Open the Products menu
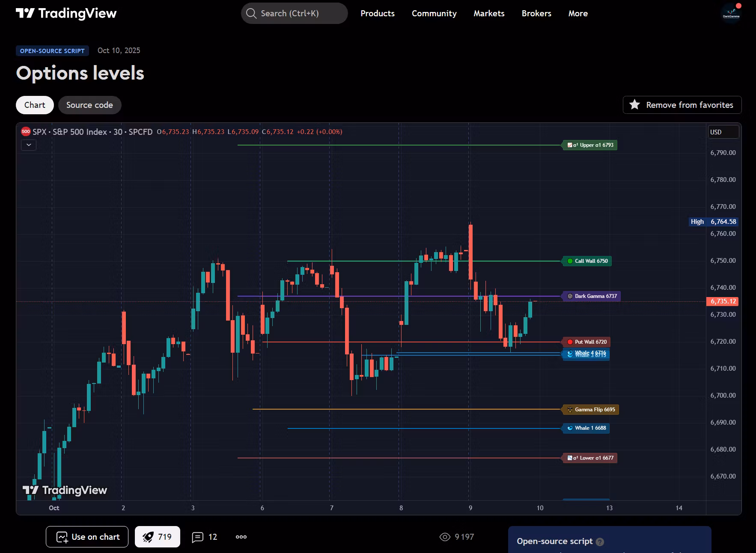 [377, 13]
